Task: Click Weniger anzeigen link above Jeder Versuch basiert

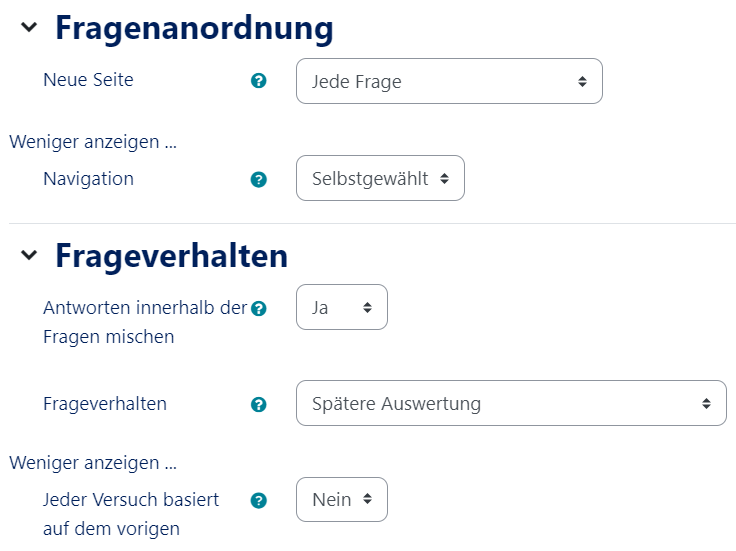Action: coord(93,464)
